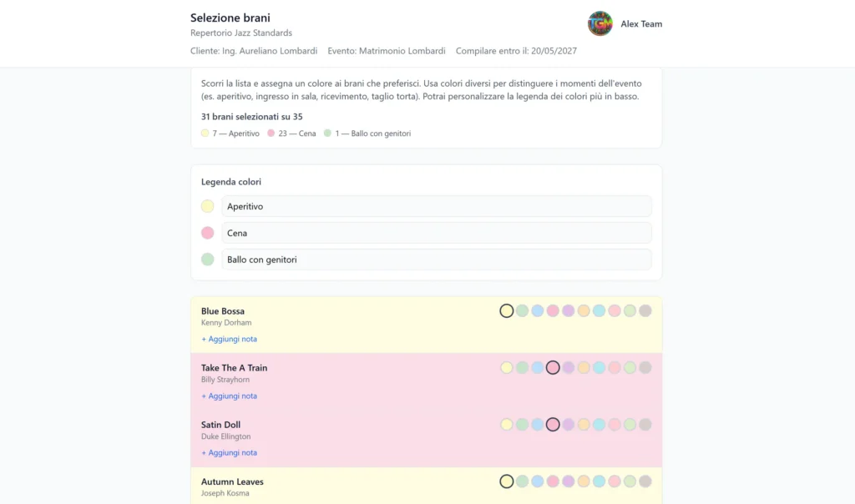
Task: Select the blue swatch for Take The A Train
Action: coord(538,367)
